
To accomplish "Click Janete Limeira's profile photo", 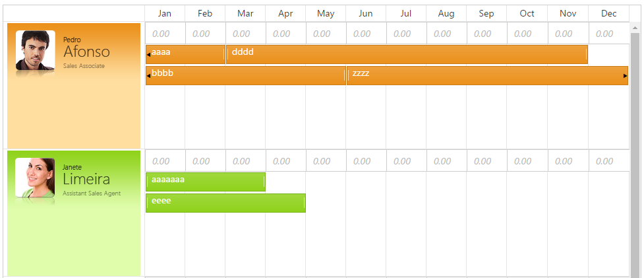I will click(x=35, y=178).
